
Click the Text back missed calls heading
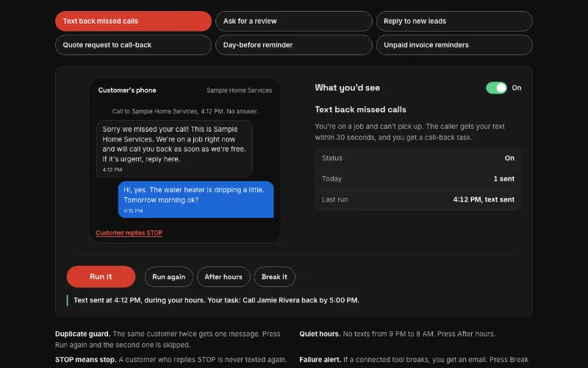[x=360, y=110]
